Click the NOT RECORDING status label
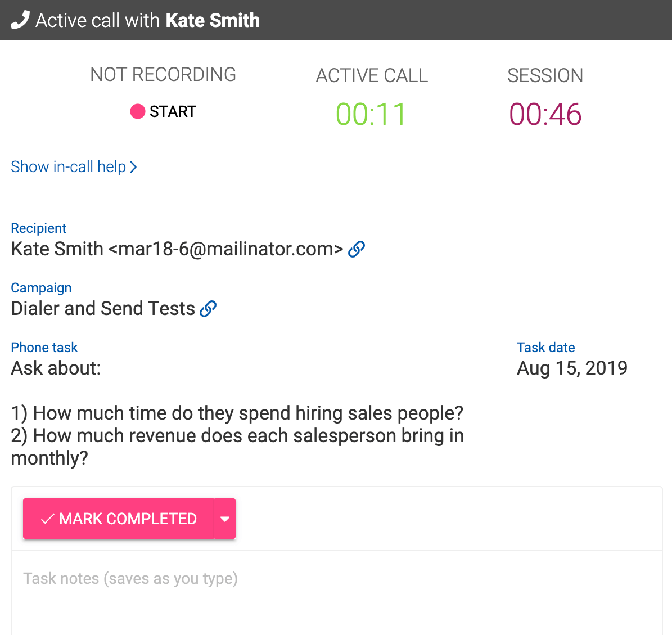 pos(163,75)
